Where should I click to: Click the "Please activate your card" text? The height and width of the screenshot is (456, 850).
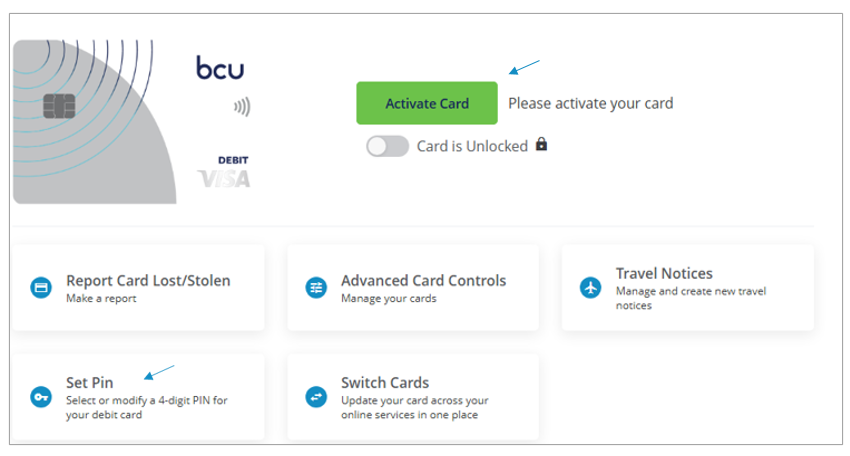point(590,103)
